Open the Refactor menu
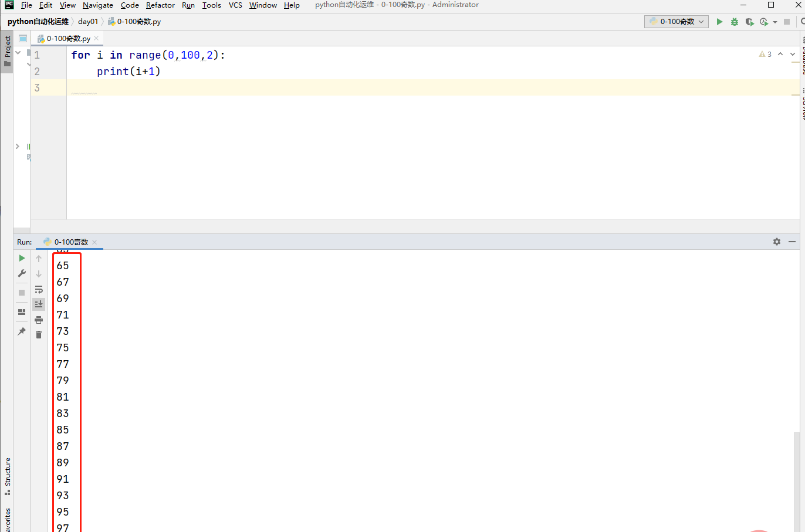The width and height of the screenshot is (805, 532). pyautogui.click(x=160, y=5)
